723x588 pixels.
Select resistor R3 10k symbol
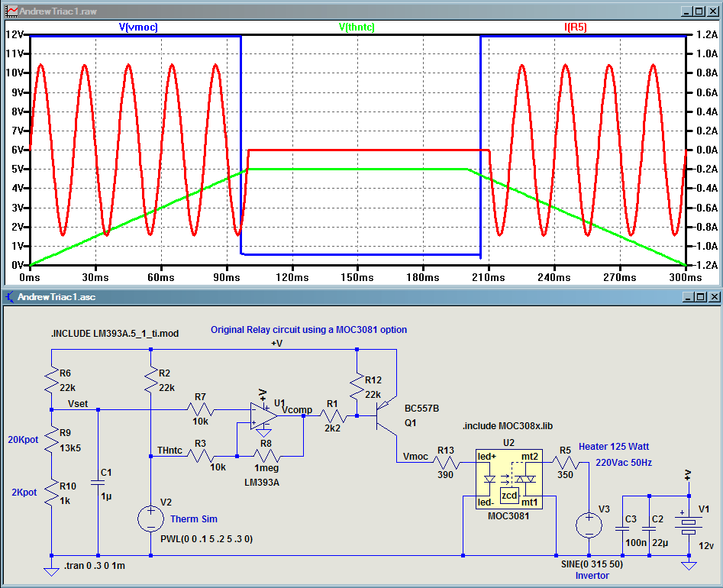coord(201,456)
